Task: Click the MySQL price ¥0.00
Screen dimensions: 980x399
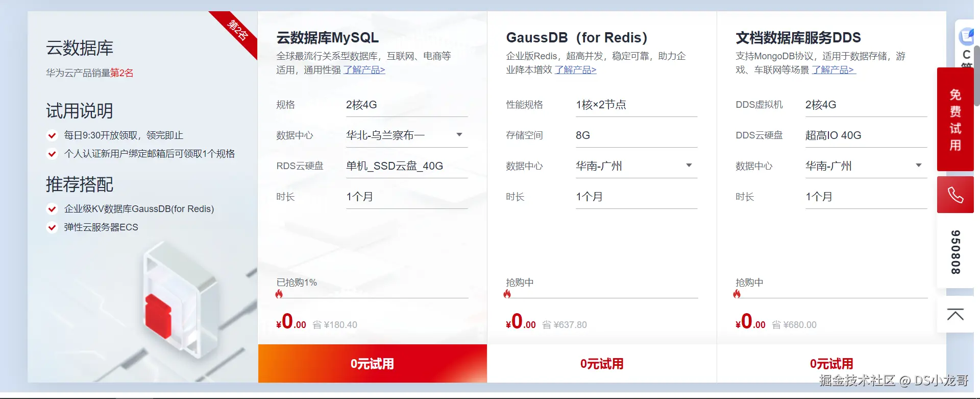Action: coord(291,322)
